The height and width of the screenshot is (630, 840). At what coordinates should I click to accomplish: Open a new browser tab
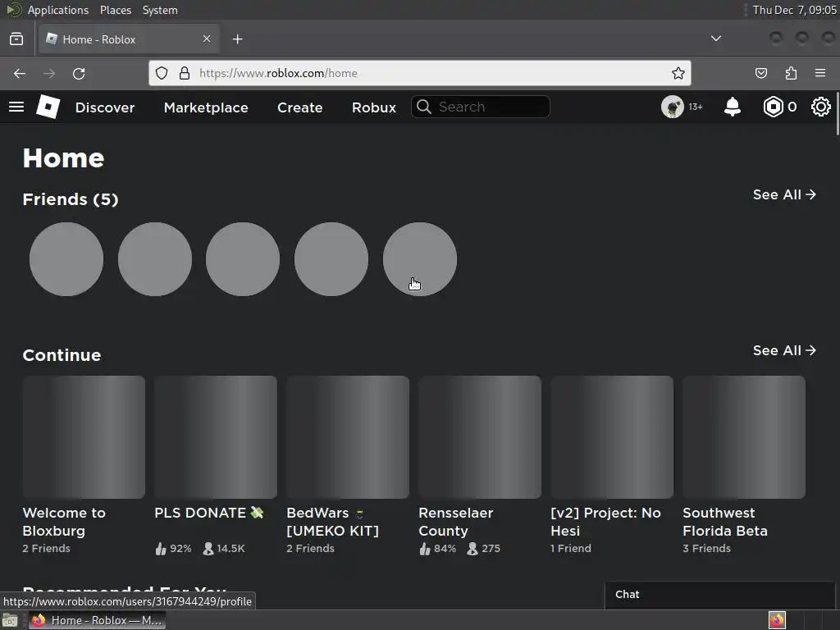pyautogui.click(x=238, y=39)
